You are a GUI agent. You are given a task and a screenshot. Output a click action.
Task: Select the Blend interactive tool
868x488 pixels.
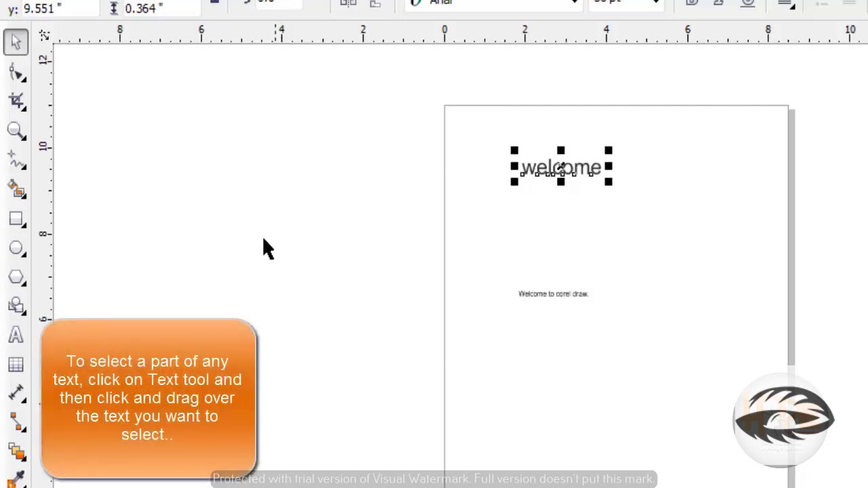click(16, 451)
